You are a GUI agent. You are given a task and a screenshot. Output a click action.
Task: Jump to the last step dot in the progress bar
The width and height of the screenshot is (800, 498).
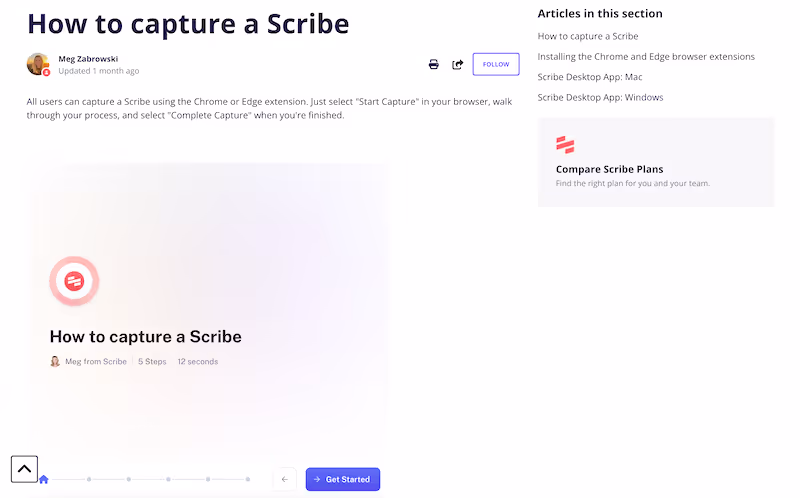(248, 479)
